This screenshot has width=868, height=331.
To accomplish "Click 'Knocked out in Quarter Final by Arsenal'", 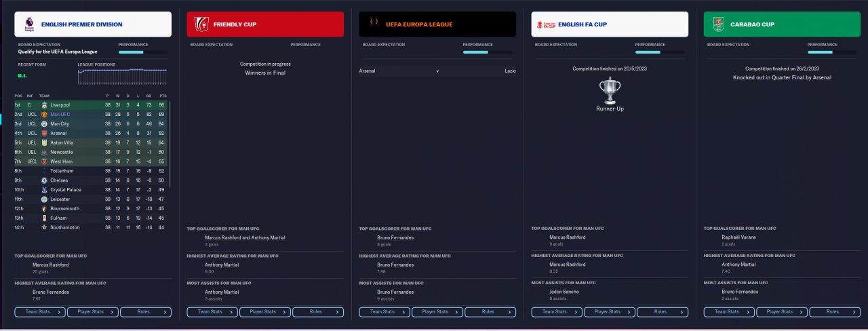I will (783, 77).
